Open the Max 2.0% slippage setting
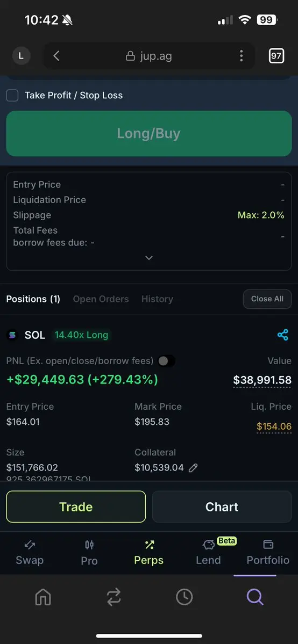 261,215
